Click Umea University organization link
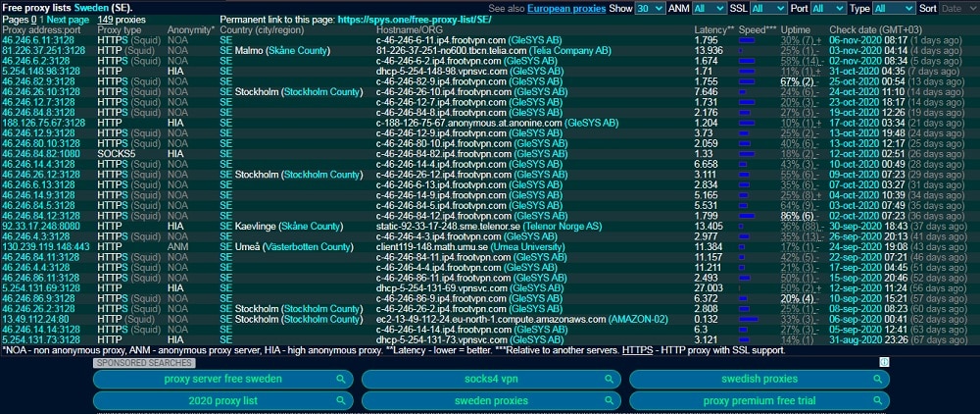The width and height of the screenshot is (980, 414). point(529,247)
